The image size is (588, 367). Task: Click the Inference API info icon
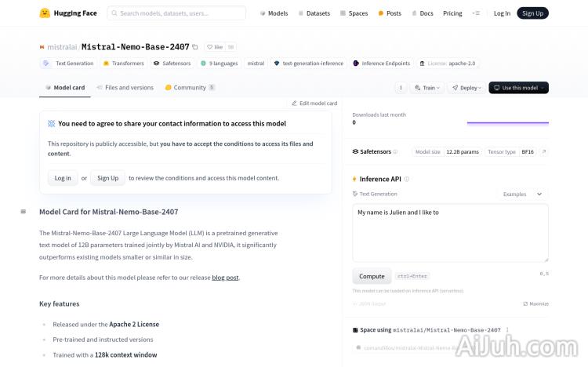406,179
